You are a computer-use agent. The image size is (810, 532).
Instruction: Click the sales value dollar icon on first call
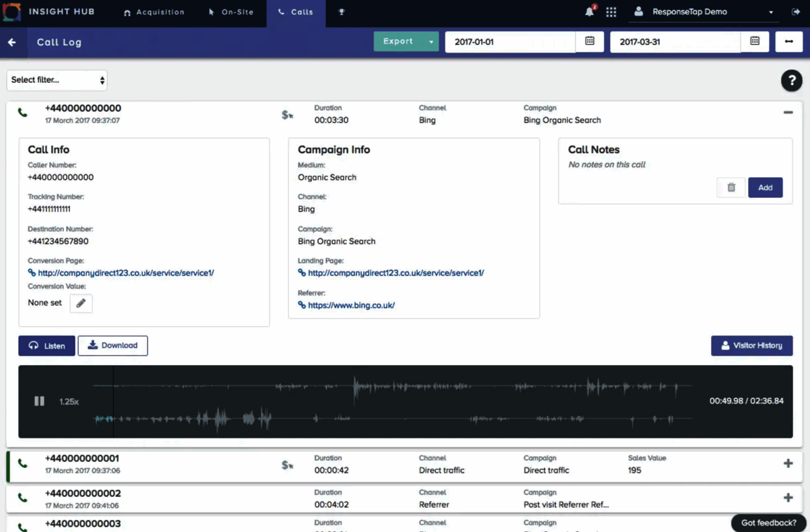[287, 114]
